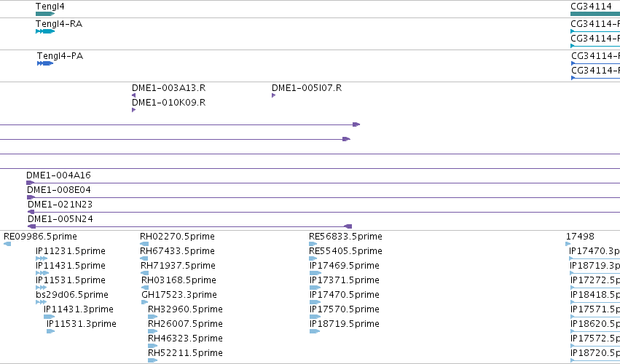Click the IP18719.5prime EST glyph
Viewport: 620px width, 364px height.
[315, 331]
